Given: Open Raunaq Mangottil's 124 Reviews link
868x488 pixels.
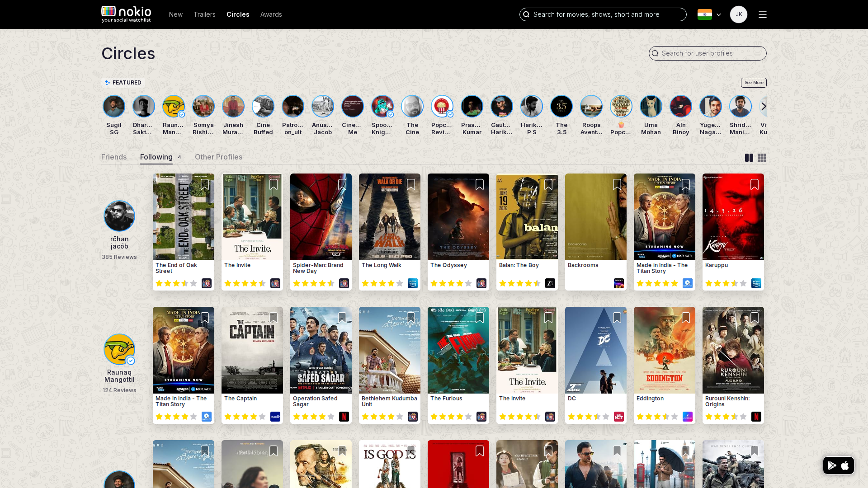Looking at the screenshot, I should 119,390.
